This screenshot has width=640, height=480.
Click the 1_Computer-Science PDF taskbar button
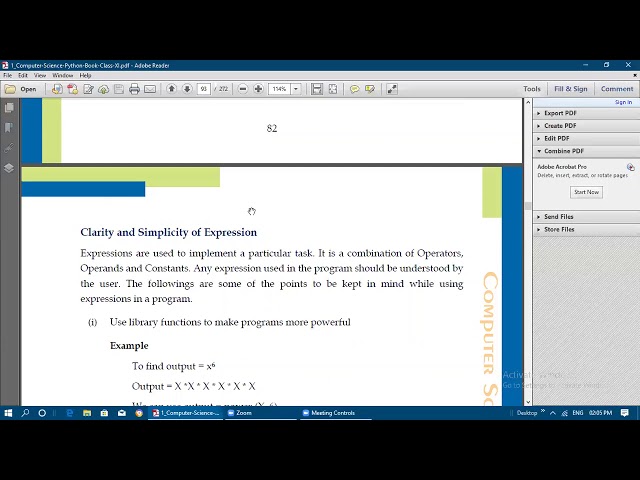click(186, 413)
